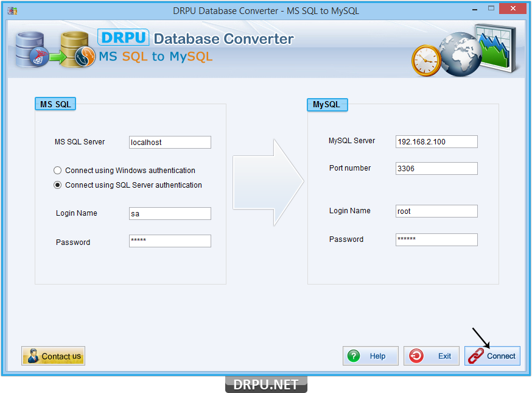Click the clock and globe banner graphic
This screenshot has width=532, height=393.
coord(464,51)
